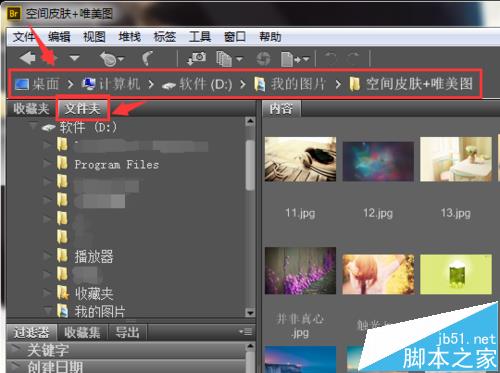This screenshot has width=500, height=373.
Task: Open the 编辑 menu
Action: [x=59, y=36]
